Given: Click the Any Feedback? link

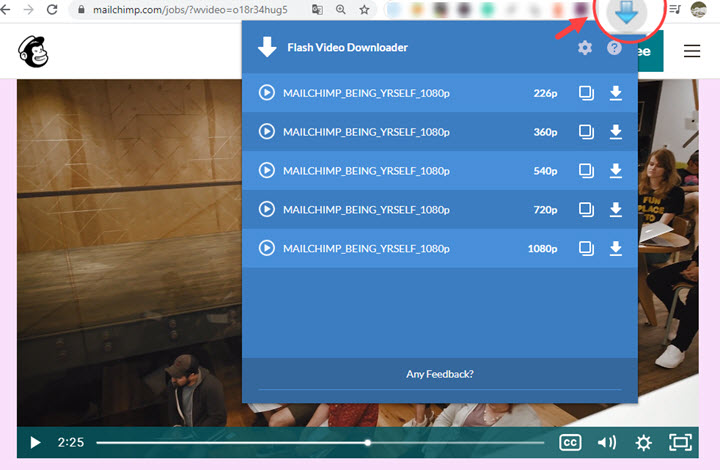Looking at the screenshot, I should 439,374.
